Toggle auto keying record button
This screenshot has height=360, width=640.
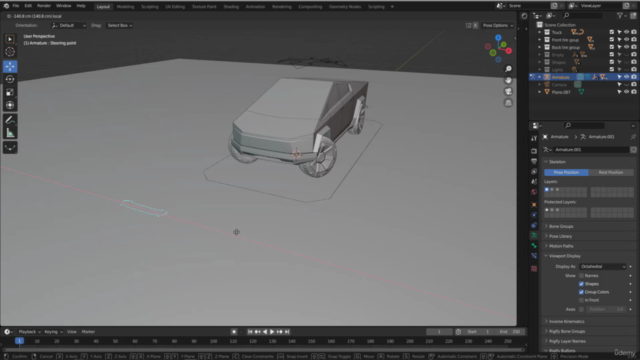[234, 332]
